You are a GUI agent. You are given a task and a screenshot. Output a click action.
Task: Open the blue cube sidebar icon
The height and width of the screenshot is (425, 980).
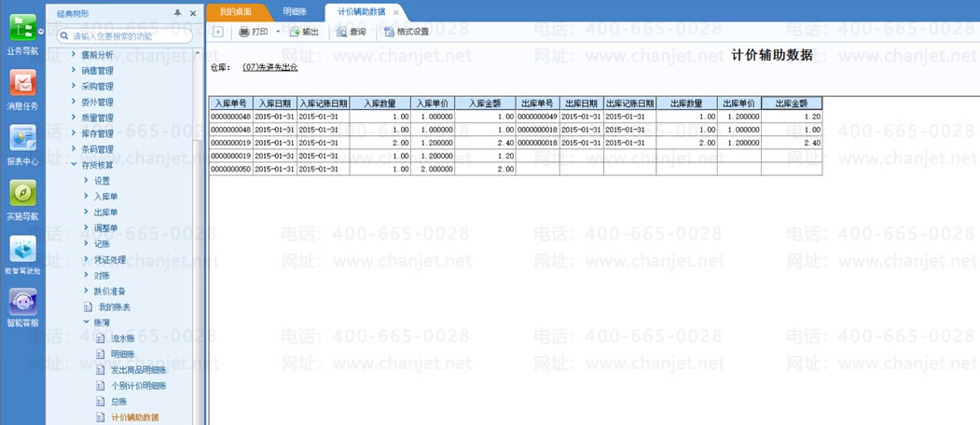(22, 248)
